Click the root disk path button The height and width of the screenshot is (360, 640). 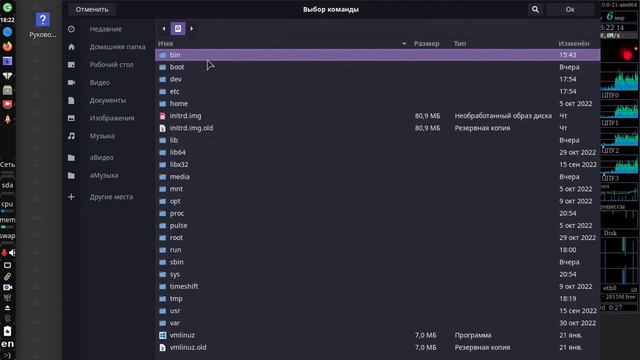coord(178,29)
